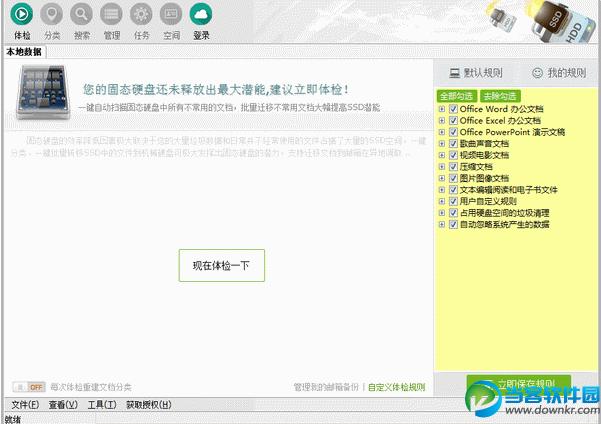Screen dimensions: 601x424
Task: Click the 去除勾选 button
Action: (500, 96)
